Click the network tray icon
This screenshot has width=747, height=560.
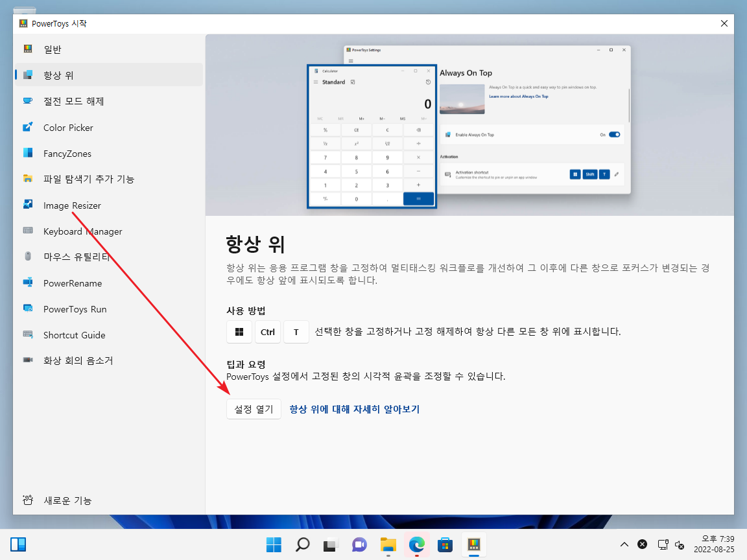(663, 544)
